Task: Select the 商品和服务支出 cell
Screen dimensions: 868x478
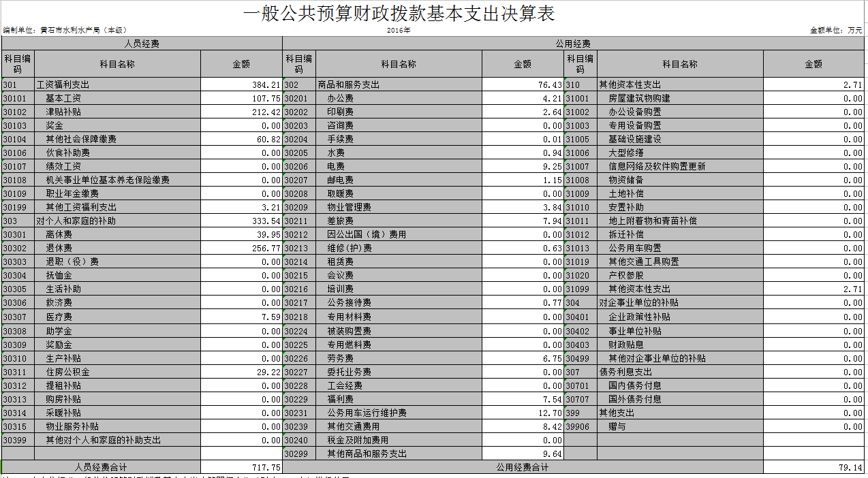Action: coord(399,85)
